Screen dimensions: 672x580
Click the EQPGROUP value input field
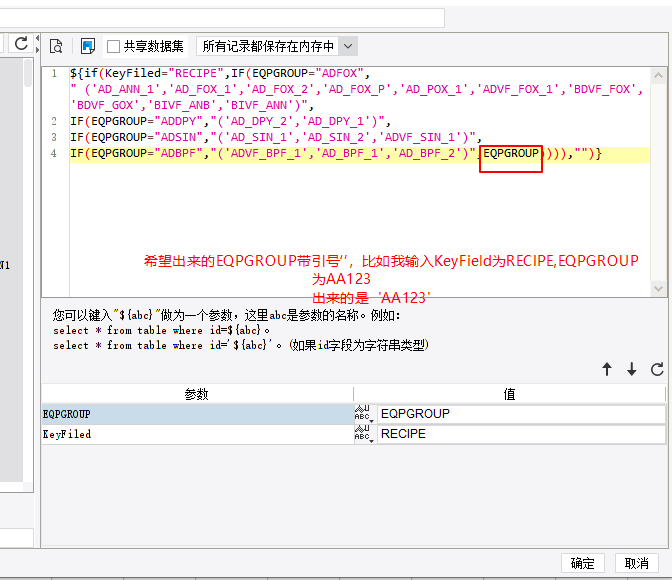point(521,414)
